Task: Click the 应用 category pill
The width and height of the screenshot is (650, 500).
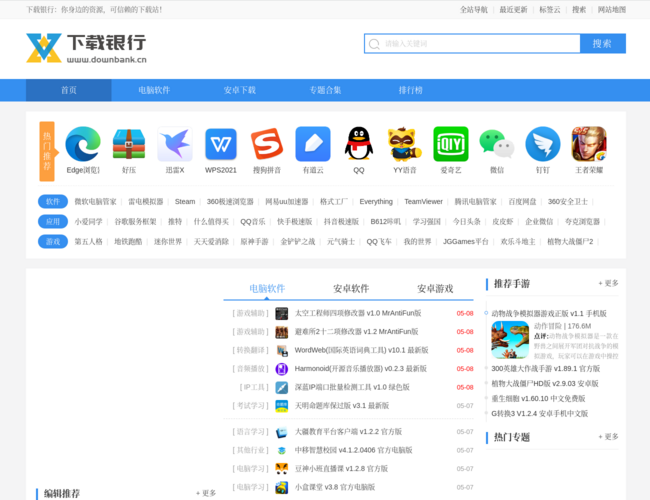Action: tap(53, 221)
